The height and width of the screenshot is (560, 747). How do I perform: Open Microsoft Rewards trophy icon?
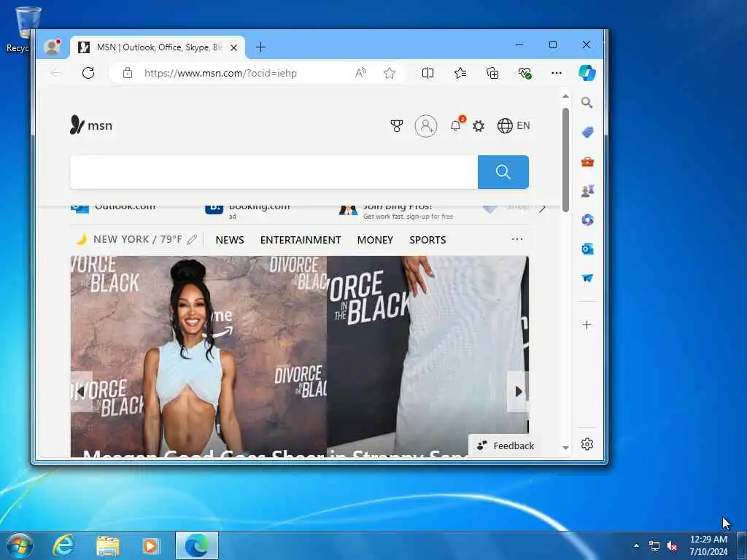(396, 125)
